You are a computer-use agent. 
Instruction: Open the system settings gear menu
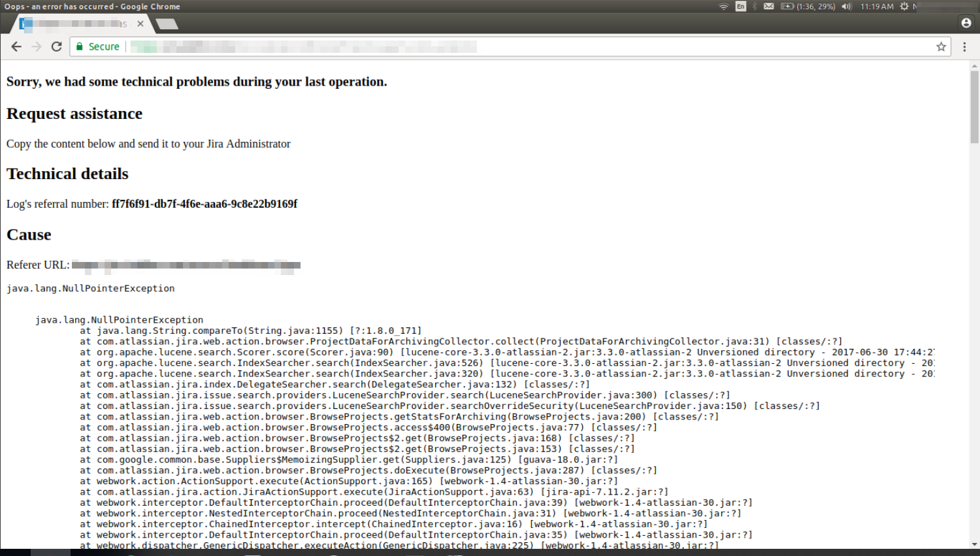pos(904,7)
